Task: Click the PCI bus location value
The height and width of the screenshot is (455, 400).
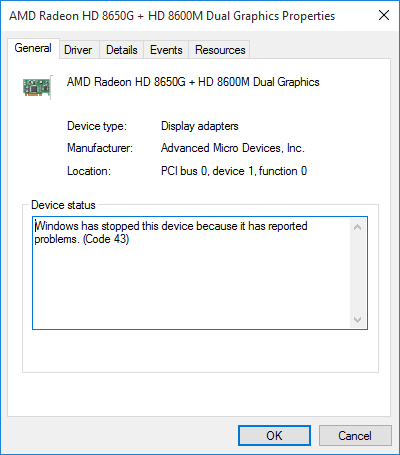Action: pos(234,171)
